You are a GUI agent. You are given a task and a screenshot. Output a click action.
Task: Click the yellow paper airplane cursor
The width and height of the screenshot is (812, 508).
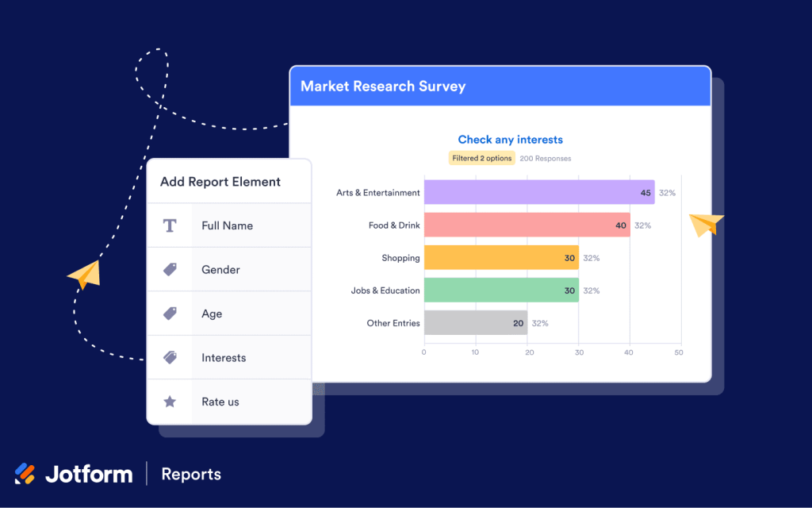point(83,277)
